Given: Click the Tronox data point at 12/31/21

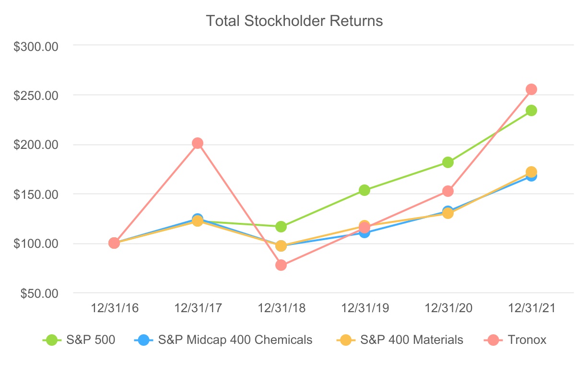Looking at the screenshot, I should (x=531, y=89).
